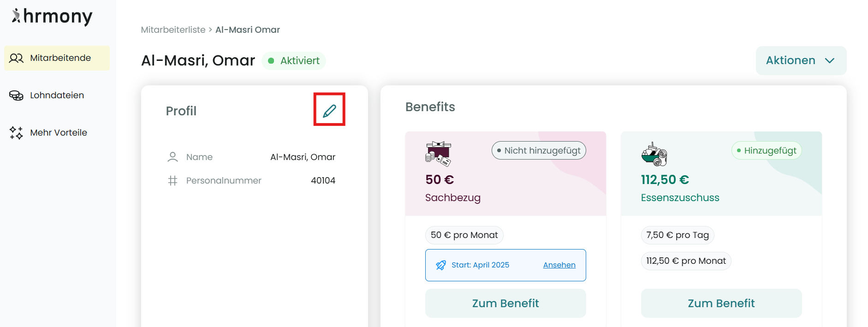Image resolution: width=868 pixels, height=327 pixels.
Task: Click the Mehr Vorteile sparkles icon
Action: pyautogui.click(x=16, y=133)
